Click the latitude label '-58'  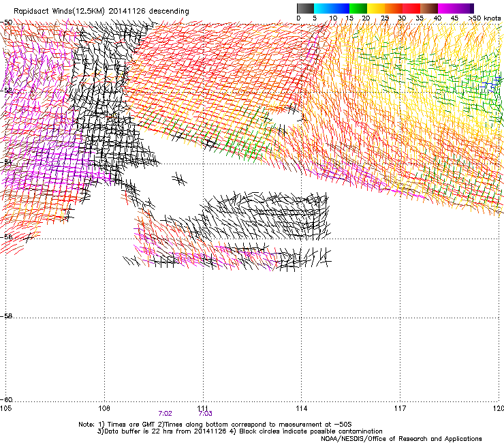coord(6,316)
